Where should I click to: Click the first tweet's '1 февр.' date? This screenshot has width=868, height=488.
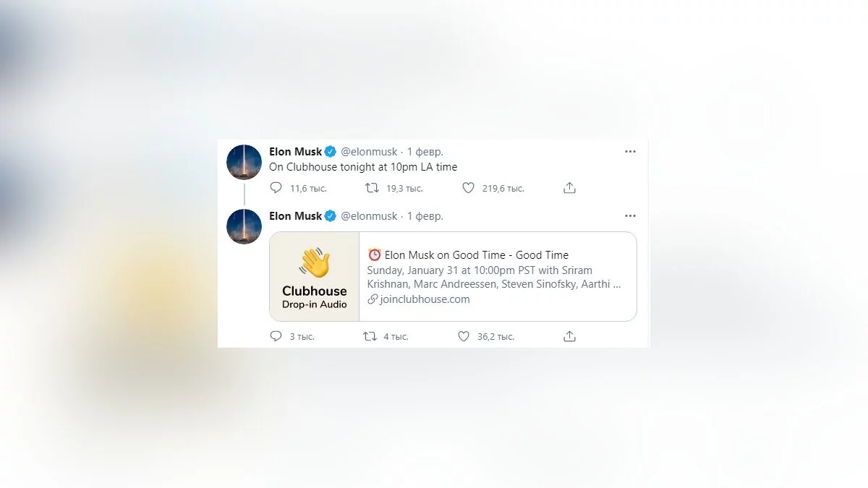425,152
